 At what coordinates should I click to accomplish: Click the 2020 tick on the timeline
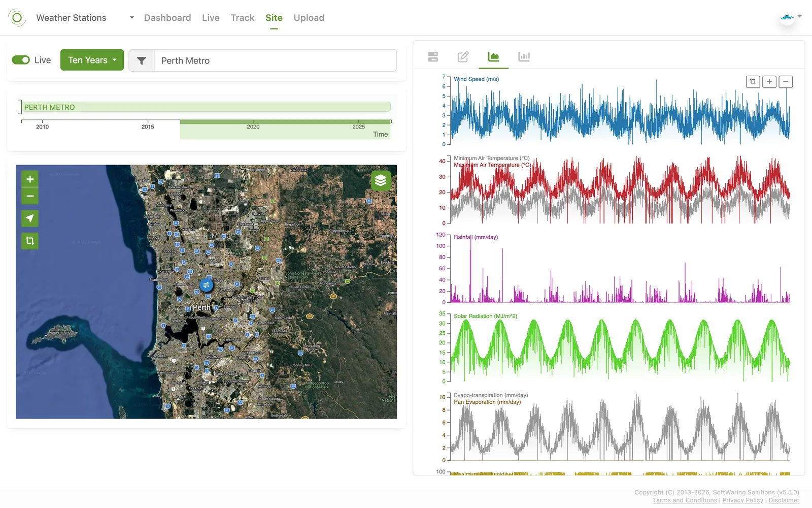coord(253,126)
